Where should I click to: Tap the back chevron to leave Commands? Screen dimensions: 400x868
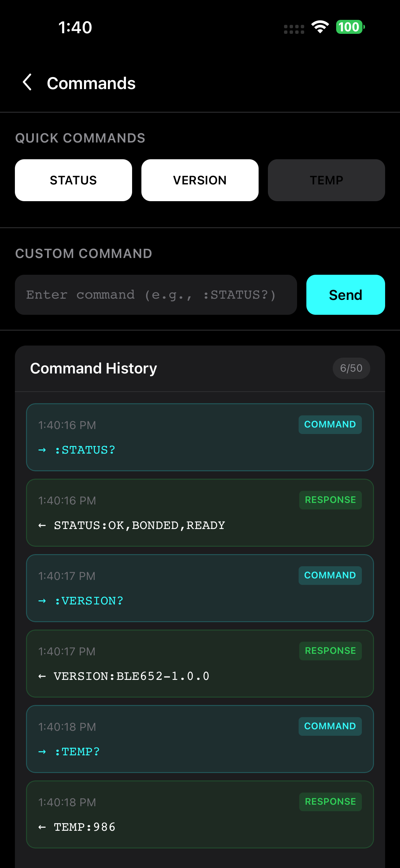click(27, 82)
